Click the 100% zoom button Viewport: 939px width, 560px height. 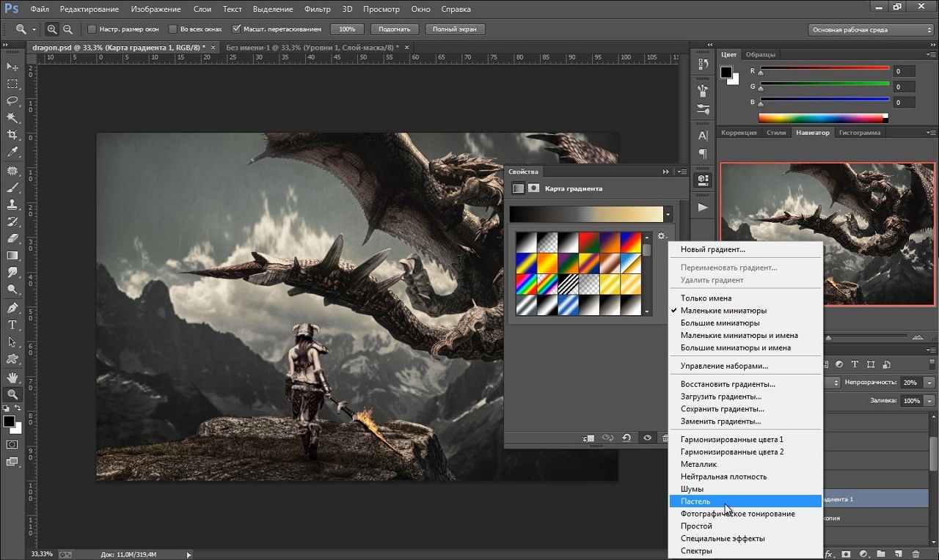coord(347,29)
